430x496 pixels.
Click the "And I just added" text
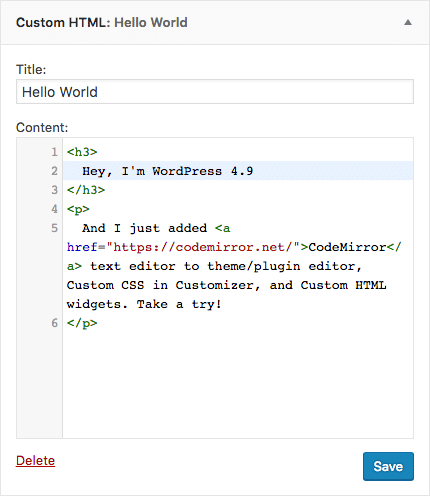click(x=144, y=228)
